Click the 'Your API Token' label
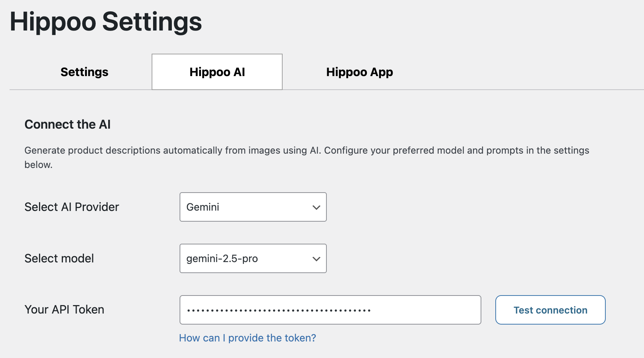Viewport: 644px width, 358px height. coord(64,309)
